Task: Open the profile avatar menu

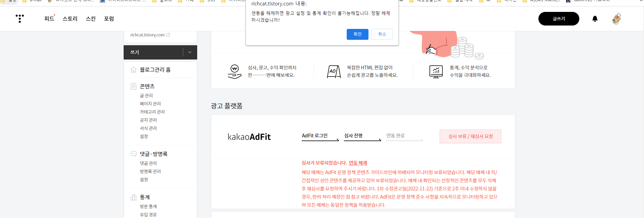Action: tap(617, 19)
